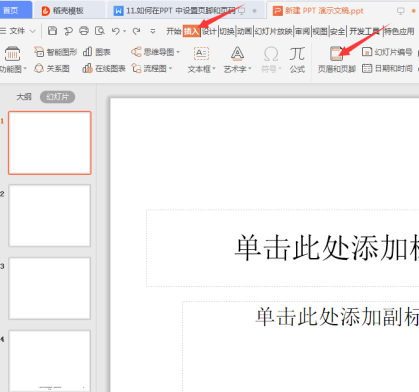The image size is (419, 392).
Task: Open the 开发工具 ribbon tab
Action: click(364, 31)
